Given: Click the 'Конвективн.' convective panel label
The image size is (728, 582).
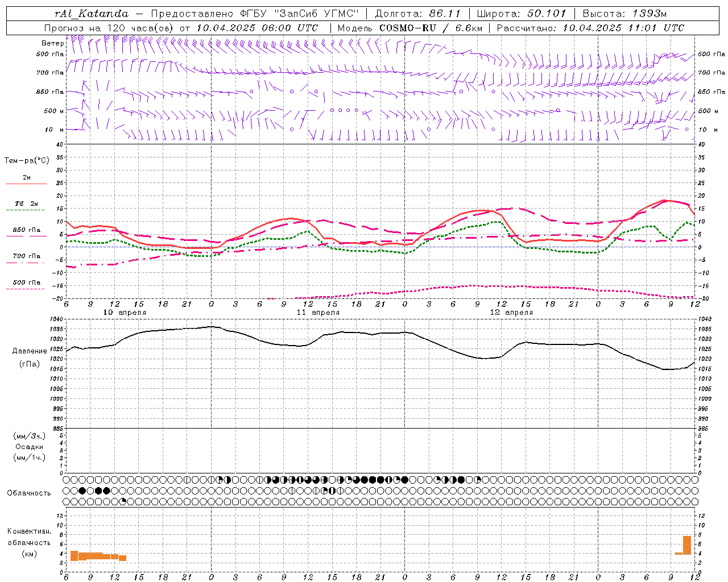Looking at the screenshot, I should (30, 531).
